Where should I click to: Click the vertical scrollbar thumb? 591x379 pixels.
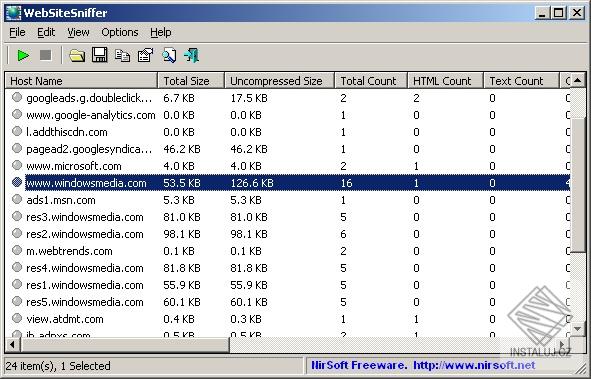(577, 184)
